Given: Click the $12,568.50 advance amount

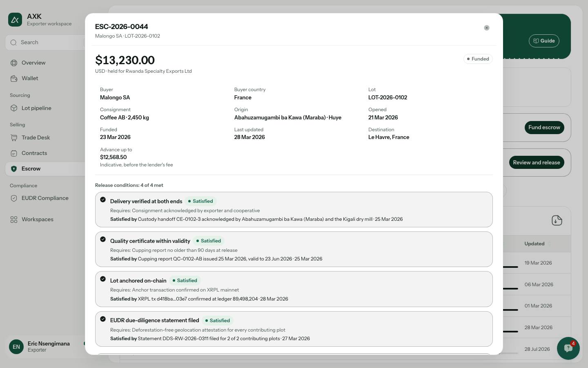Looking at the screenshot, I should click(113, 157).
